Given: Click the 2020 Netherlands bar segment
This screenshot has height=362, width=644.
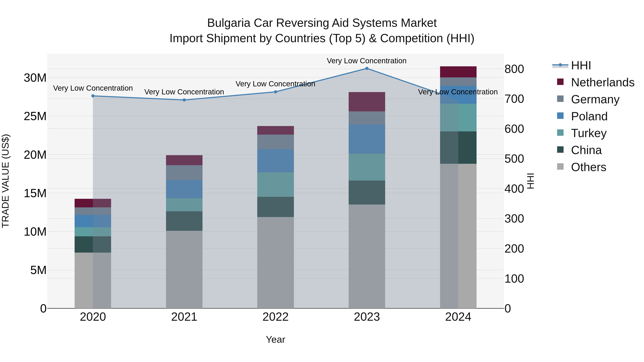Looking at the screenshot, I should coord(93,203).
